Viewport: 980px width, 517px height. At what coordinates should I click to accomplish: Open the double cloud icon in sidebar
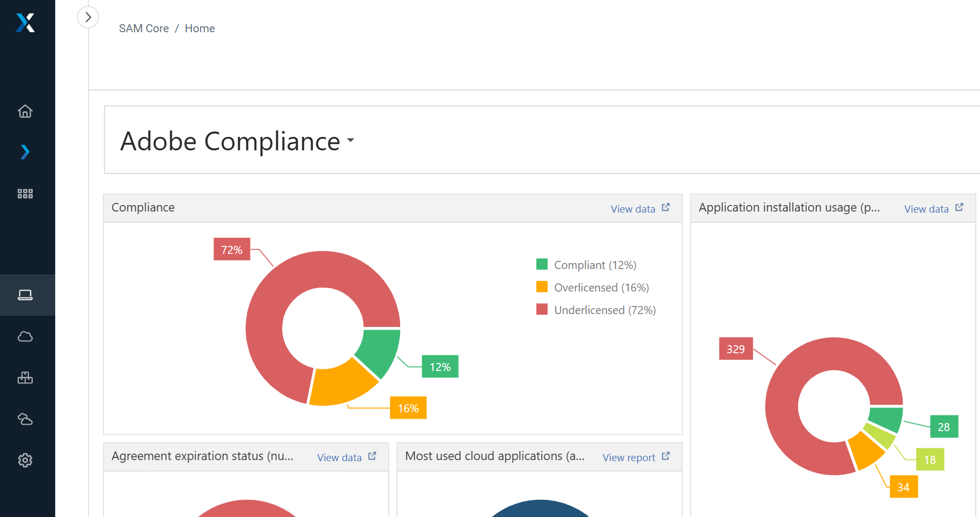[x=25, y=419]
